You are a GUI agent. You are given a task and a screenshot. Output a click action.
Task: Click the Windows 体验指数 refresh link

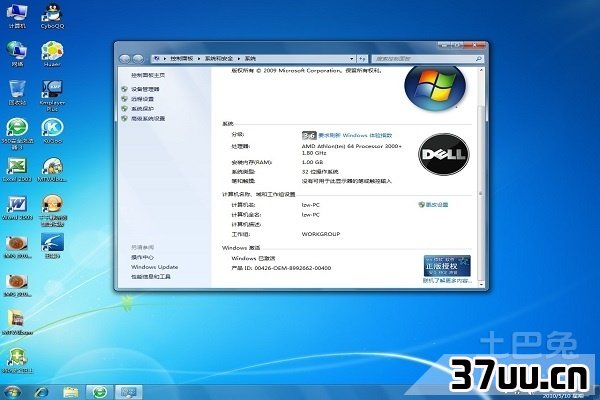tap(355, 135)
